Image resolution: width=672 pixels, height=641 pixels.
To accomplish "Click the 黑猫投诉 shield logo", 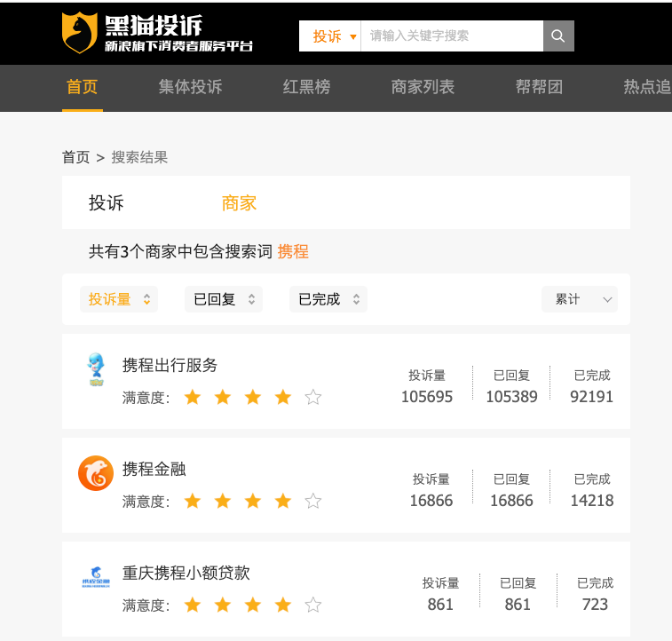I will [79, 33].
